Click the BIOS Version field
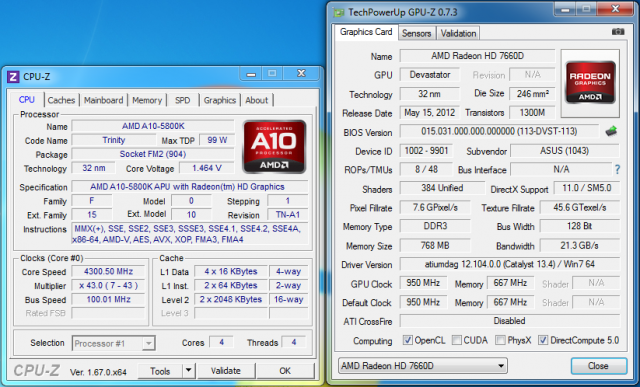The image size is (640, 387). 499,131
